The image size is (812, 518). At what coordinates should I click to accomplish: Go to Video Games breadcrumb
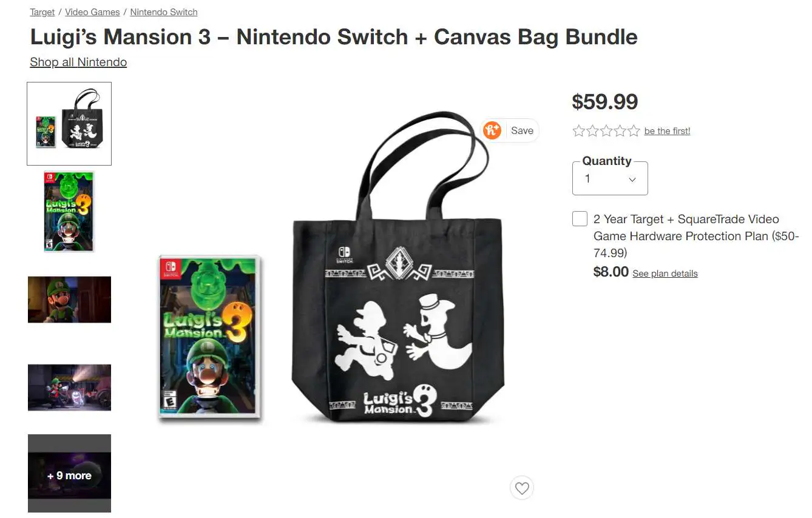click(92, 12)
